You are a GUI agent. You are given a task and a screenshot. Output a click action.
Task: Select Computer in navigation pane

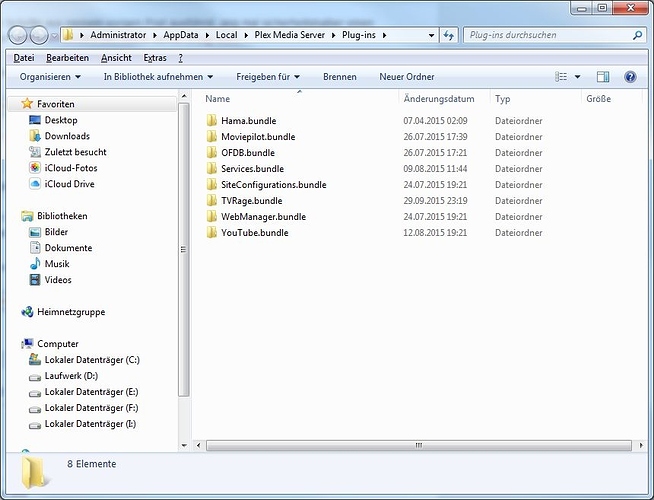click(58, 344)
